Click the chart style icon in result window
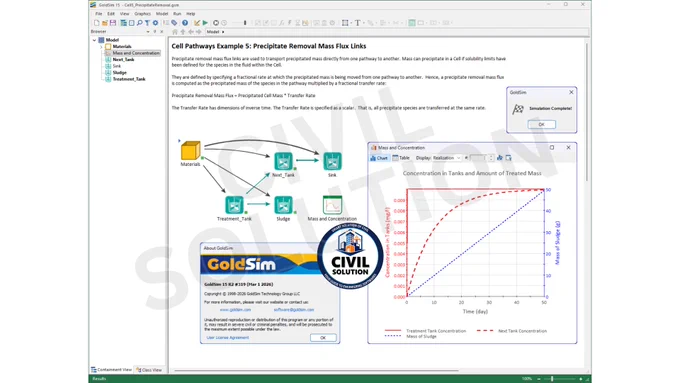 coord(500,158)
